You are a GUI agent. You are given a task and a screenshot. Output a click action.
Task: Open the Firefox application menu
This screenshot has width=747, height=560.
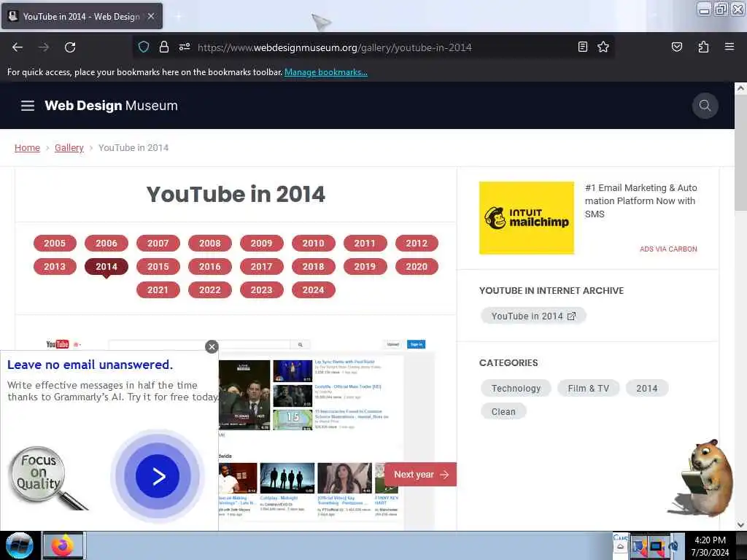point(729,47)
